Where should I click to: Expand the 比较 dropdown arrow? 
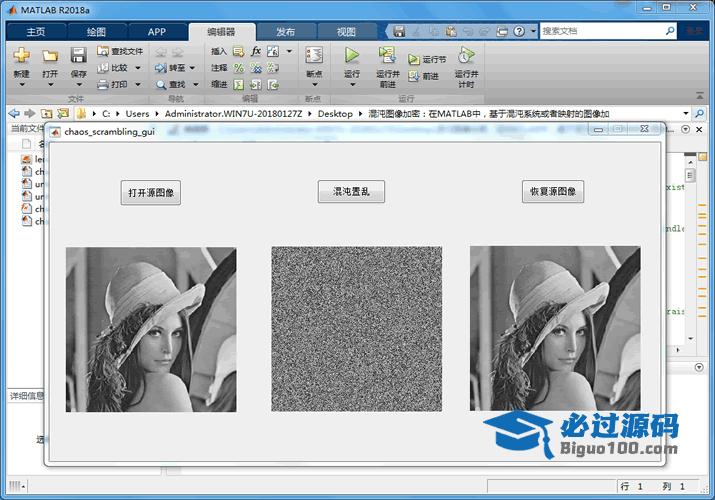(138, 68)
